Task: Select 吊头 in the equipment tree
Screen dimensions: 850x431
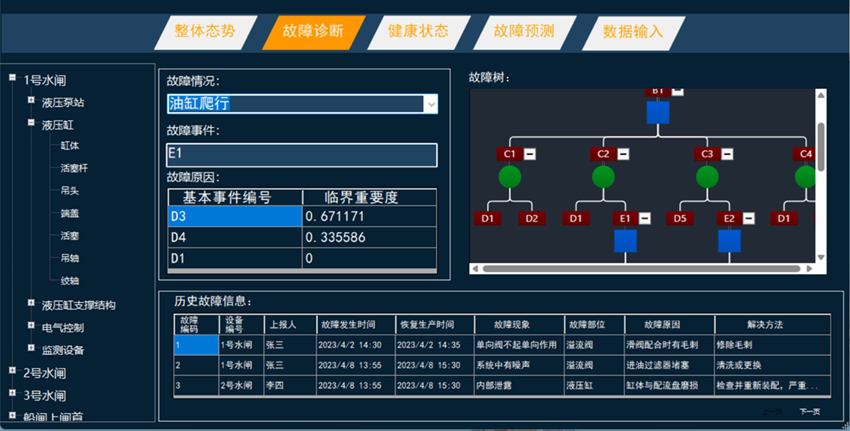Action: 70,191
